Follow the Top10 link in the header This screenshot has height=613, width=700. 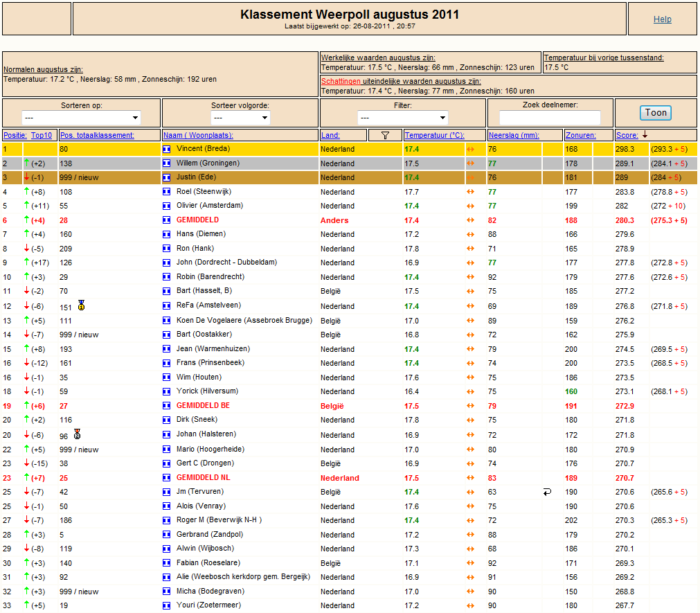tap(42, 135)
